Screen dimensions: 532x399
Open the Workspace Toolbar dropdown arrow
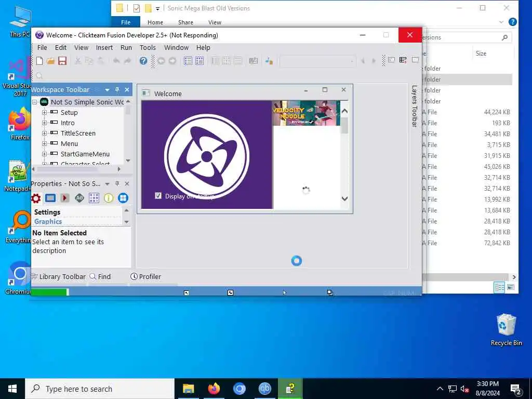click(107, 90)
